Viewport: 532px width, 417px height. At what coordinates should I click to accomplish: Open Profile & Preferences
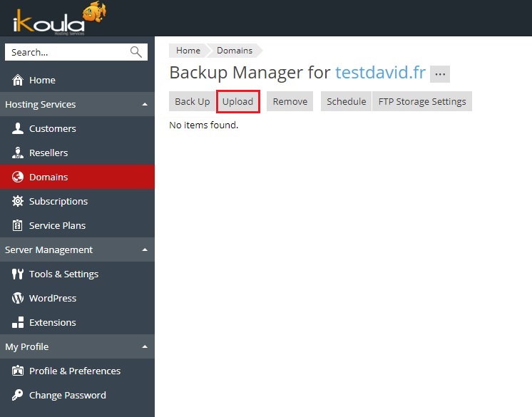pyautogui.click(x=77, y=371)
